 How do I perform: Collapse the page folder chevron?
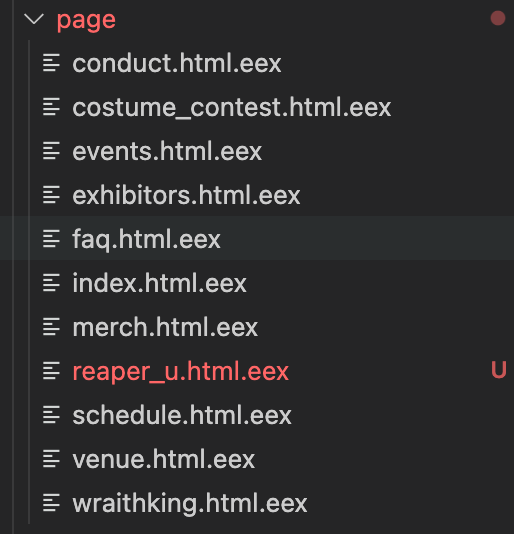(34, 19)
